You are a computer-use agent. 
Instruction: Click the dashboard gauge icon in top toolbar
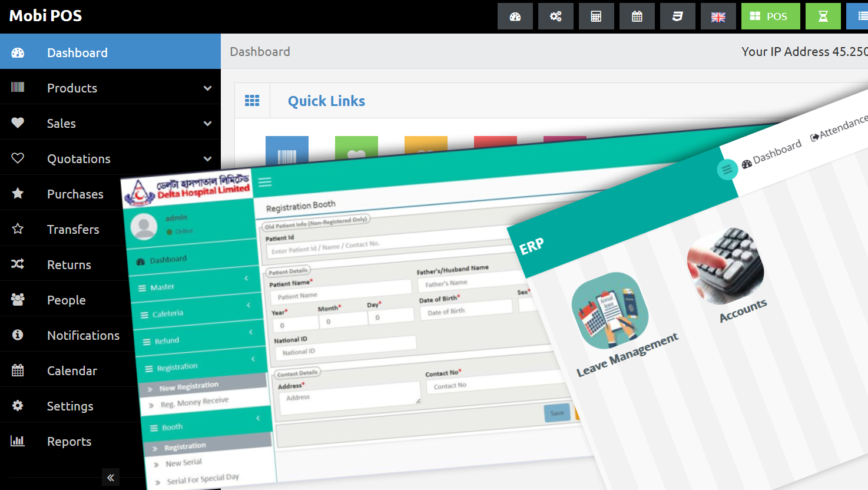[x=515, y=16]
